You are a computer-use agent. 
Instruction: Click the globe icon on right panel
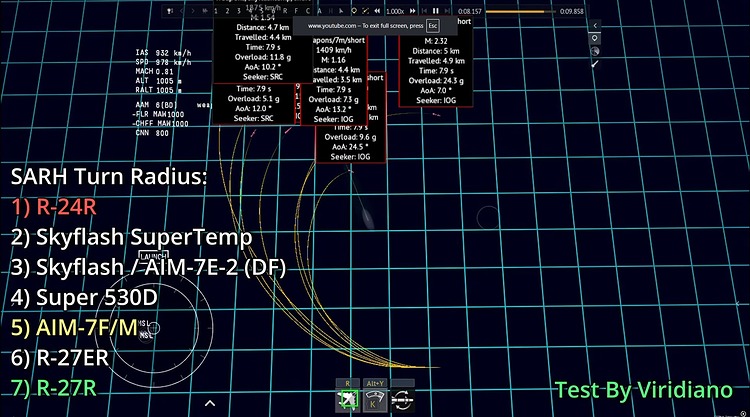[596, 50]
